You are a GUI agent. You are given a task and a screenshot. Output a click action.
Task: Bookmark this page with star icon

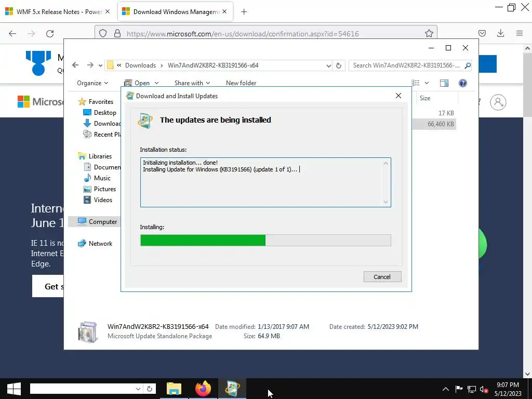[429, 34]
